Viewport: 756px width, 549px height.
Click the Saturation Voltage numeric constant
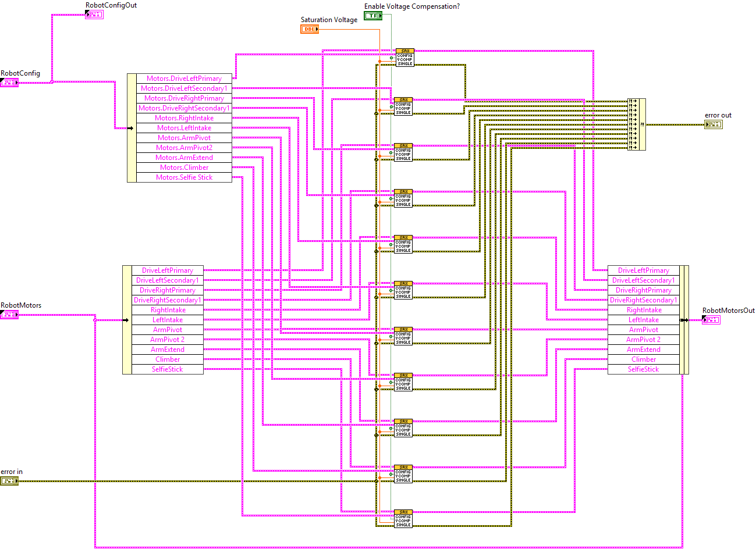click(308, 28)
